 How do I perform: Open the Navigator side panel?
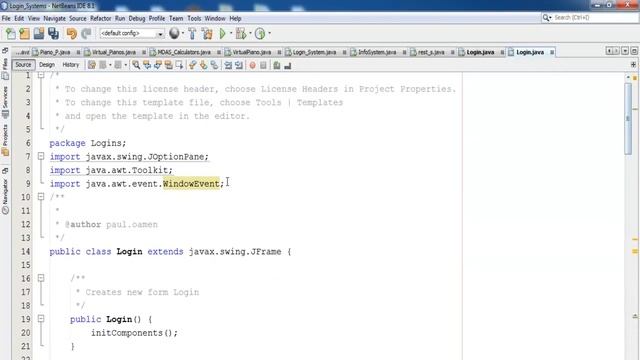click(5, 196)
